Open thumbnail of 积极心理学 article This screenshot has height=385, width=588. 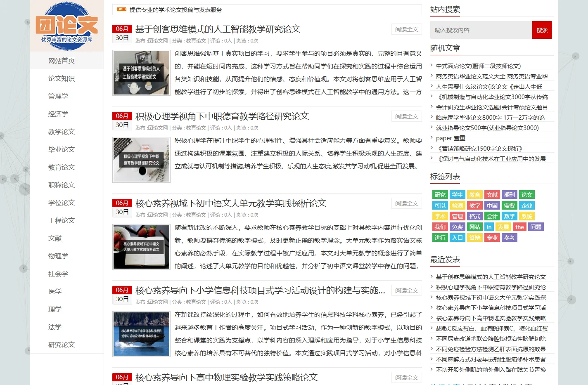pyautogui.click(x=142, y=160)
